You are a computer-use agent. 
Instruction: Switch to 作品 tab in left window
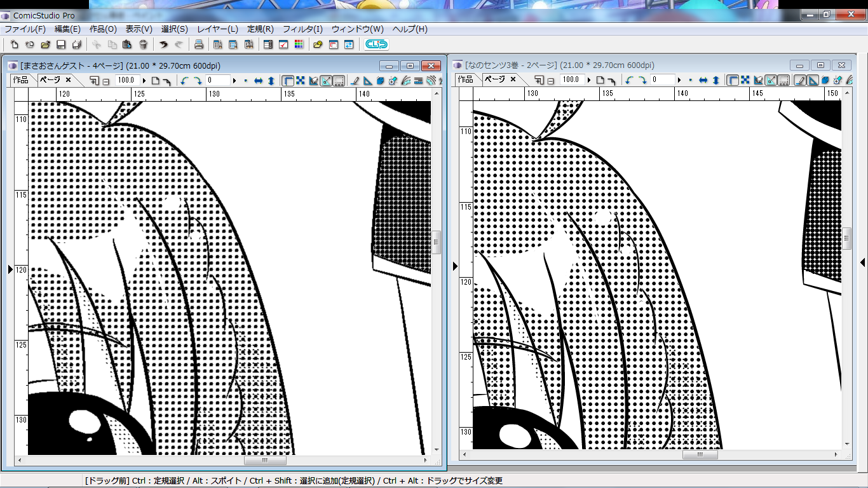[21, 80]
